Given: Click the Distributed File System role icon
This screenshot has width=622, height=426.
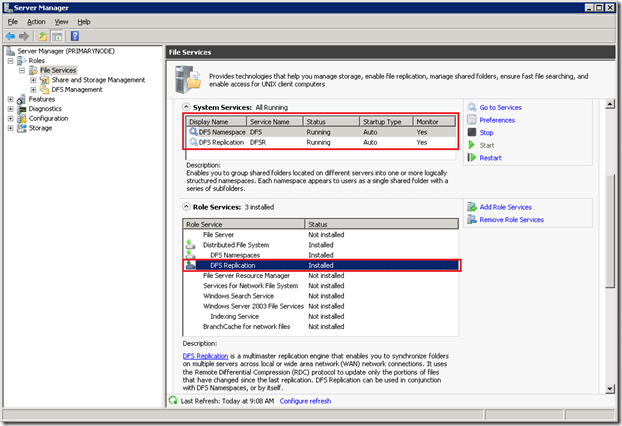Looking at the screenshot, I should tap(191, 245).
